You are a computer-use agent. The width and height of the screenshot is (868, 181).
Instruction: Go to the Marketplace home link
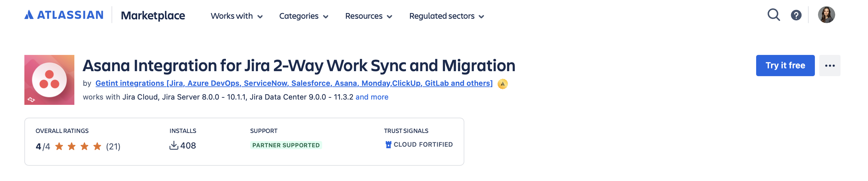(x=153, y=16)
